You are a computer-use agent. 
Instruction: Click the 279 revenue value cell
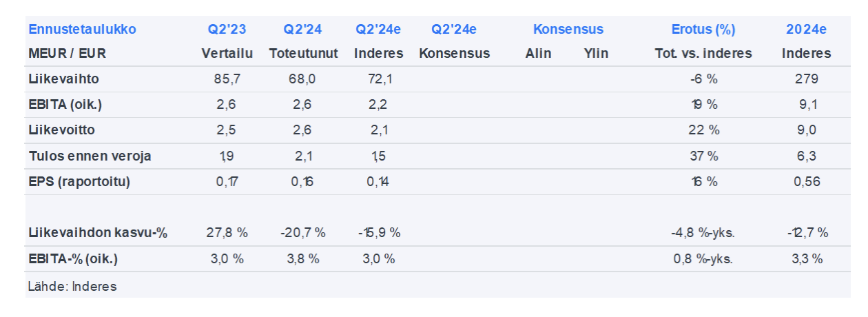[x=806, y=79]
